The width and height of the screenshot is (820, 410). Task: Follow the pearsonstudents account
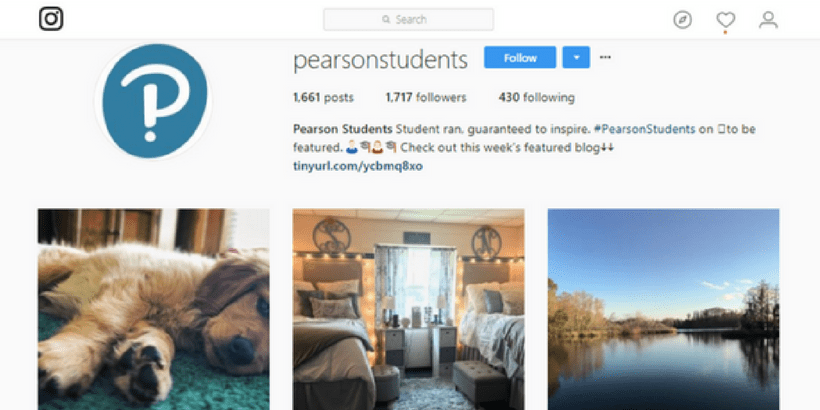[520, 57]
